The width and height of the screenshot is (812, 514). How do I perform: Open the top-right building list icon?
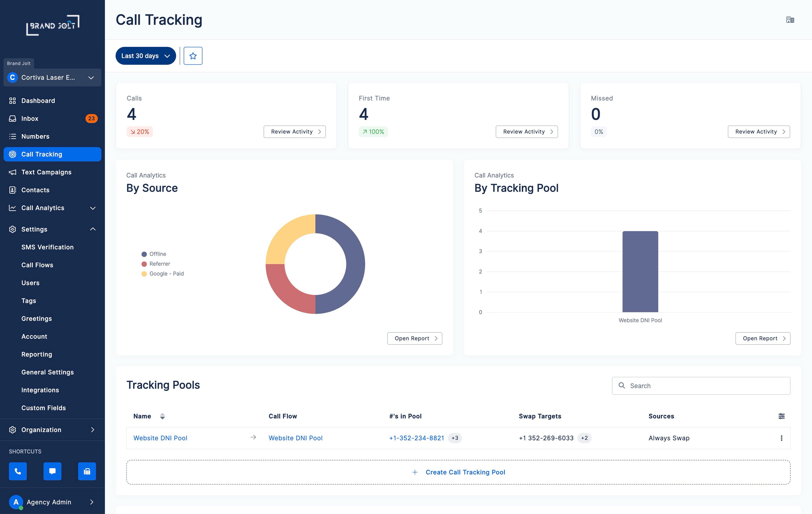click(x=790, y=20)
